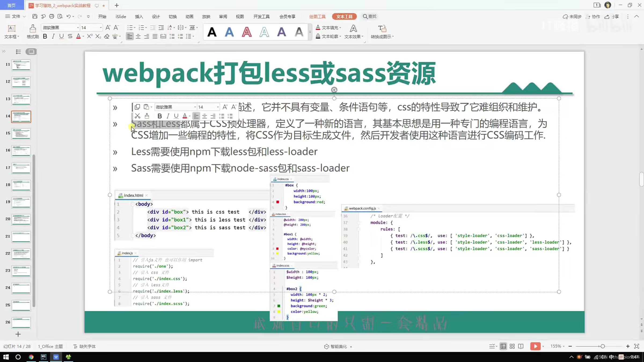Open Chrome from the taskbar
The image size is (644, 362).
[x=31, y=357]
